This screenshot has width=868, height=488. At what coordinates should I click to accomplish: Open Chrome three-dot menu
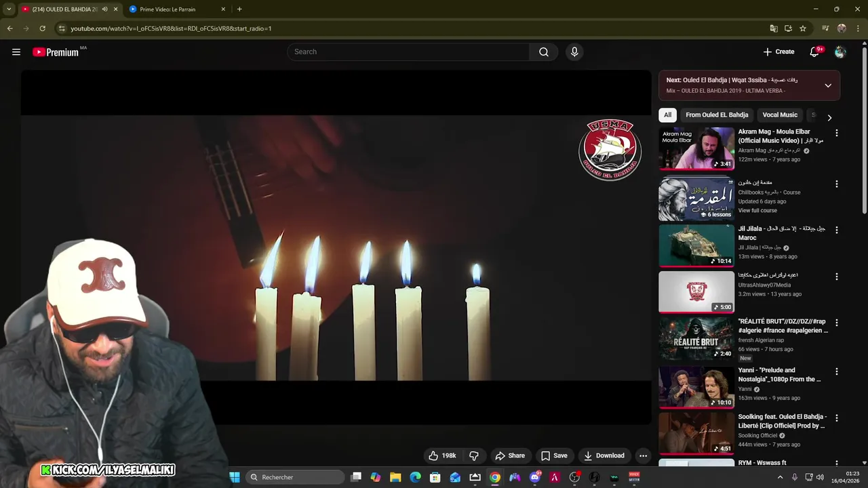[x=859, y=28]
